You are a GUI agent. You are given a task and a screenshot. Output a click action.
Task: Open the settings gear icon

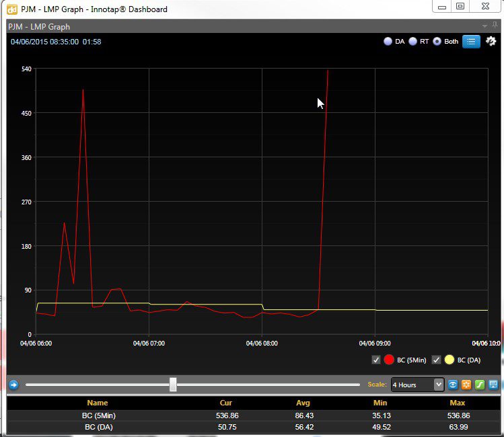(x=491, y=41)
